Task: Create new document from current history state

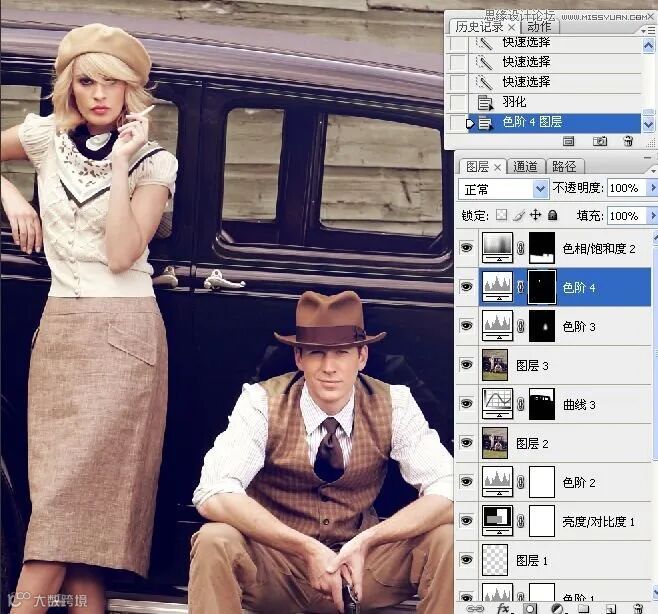Action: click(x=569, y=141)
